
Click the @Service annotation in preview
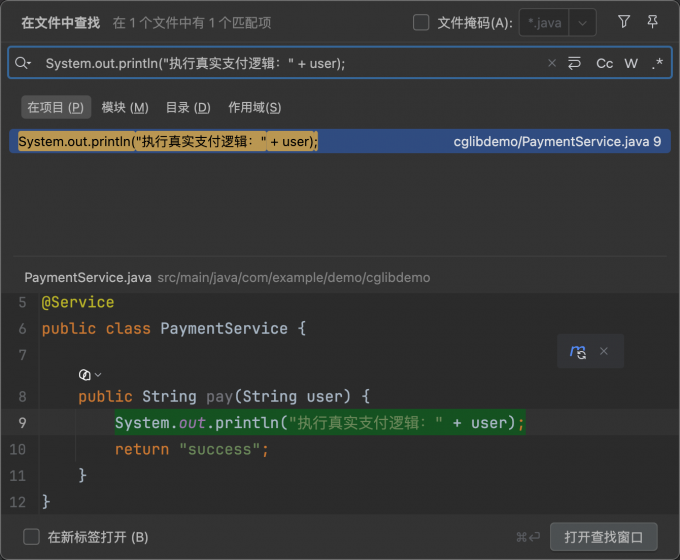[78, 302]
